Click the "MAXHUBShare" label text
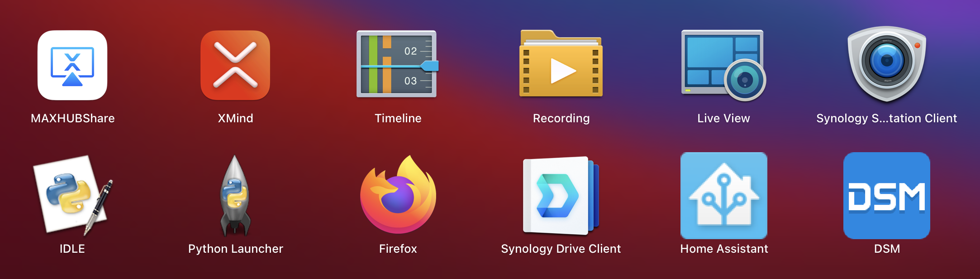 73,118
